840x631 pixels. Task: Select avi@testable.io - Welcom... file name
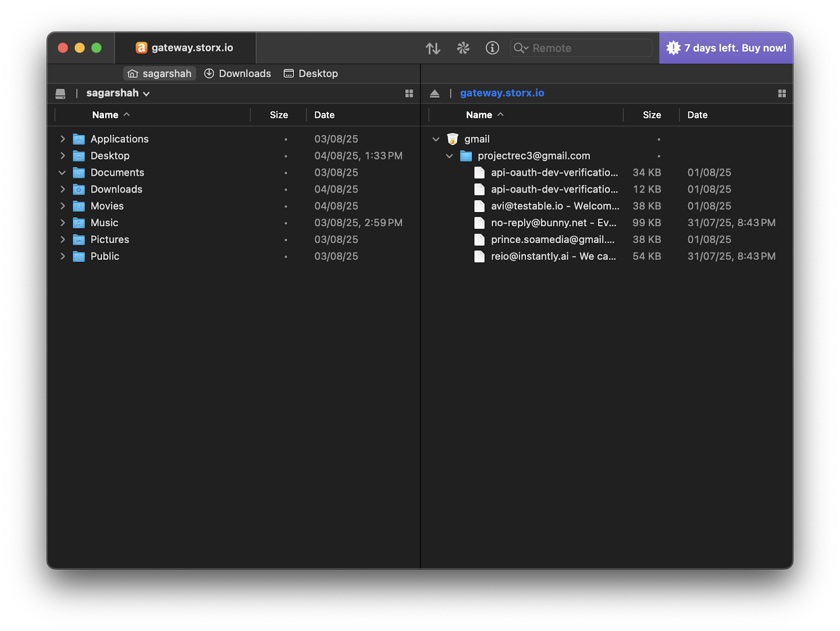click(x=555, y=206)
